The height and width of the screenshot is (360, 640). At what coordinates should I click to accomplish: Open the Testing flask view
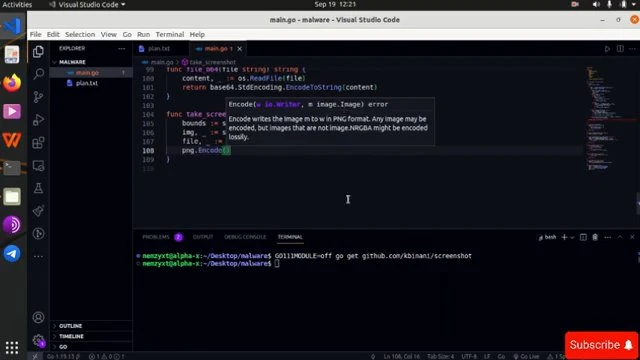click(38, 188)
